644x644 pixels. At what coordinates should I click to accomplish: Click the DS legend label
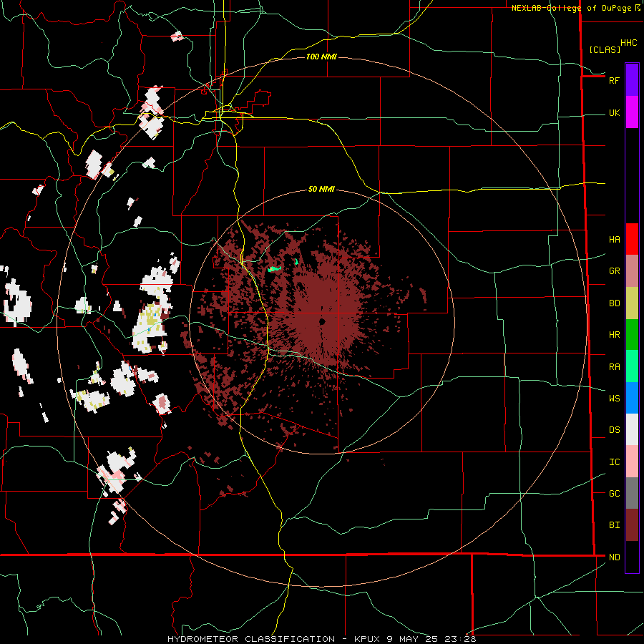pos(614,430)
